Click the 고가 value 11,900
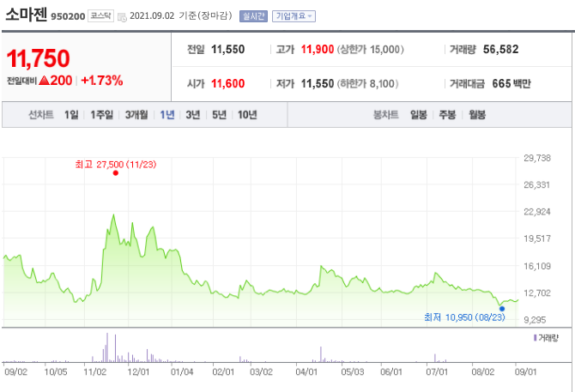The image size is (575, 392). (x=318, y=50)
